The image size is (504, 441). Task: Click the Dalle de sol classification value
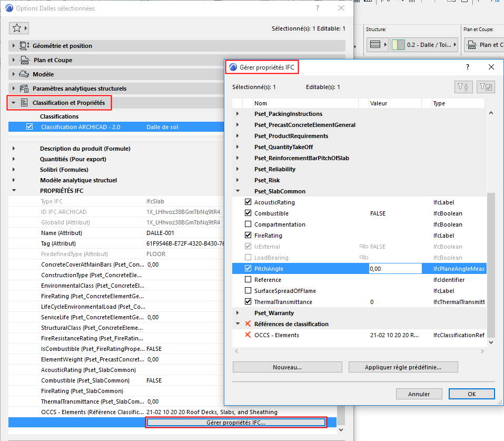[x=162, y=127]
